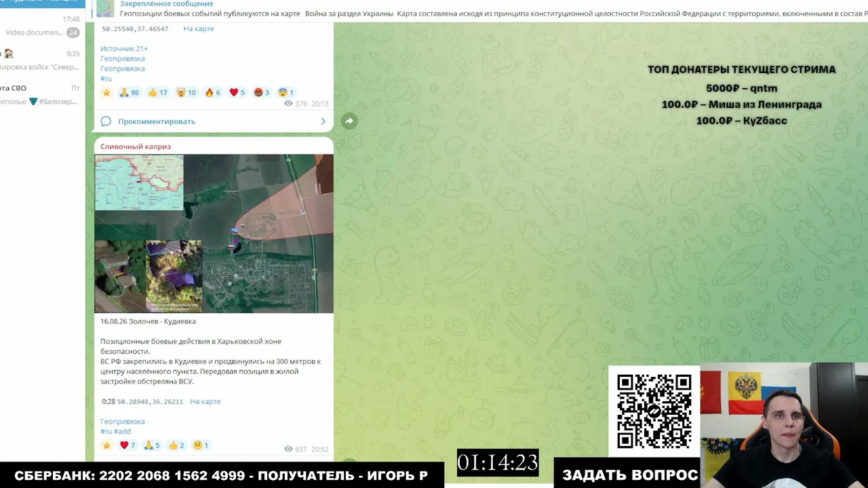Tap the red heart reaction showing 7
Viewport: 868px width, 488px height.
(127, 445)
